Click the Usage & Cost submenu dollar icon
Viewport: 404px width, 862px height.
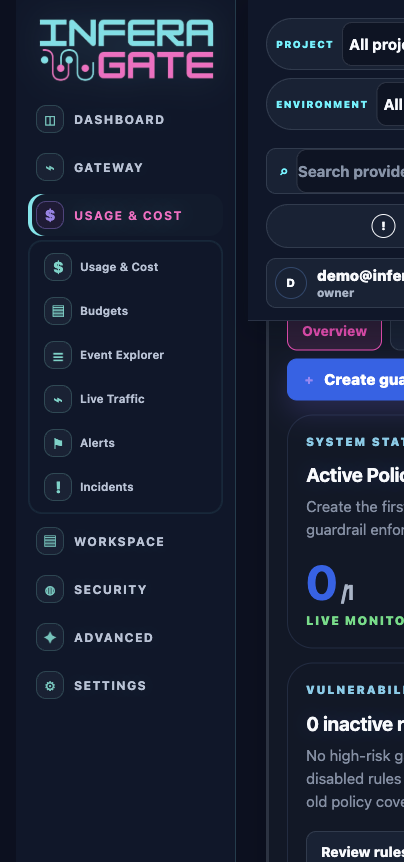58,267
